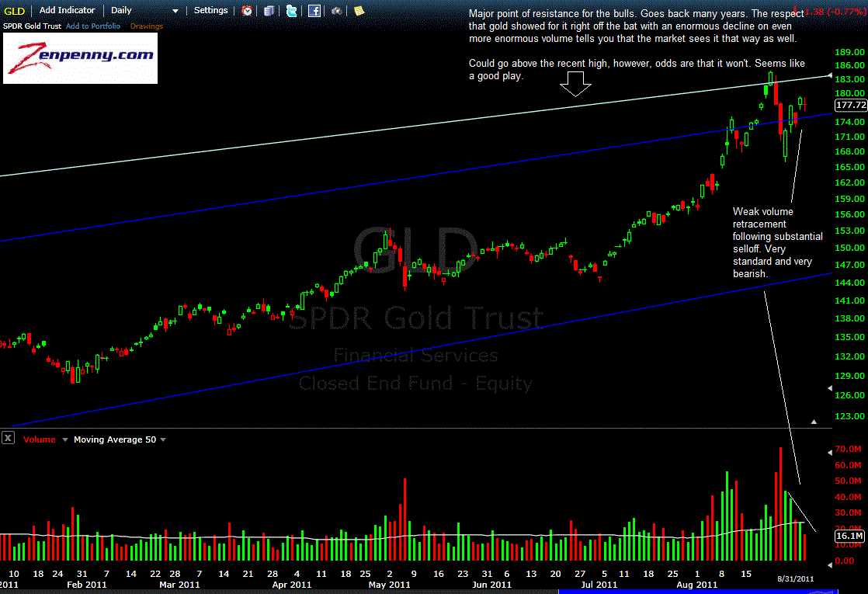Open the price alert alarm clock icon
The width and height of the screenshot is (868, 594).
point(247,11)
